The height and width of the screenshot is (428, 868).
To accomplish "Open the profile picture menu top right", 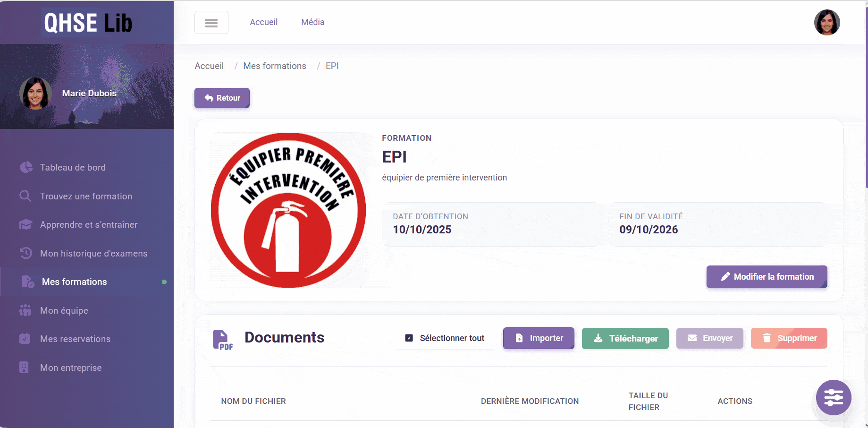I will [827, 22].
